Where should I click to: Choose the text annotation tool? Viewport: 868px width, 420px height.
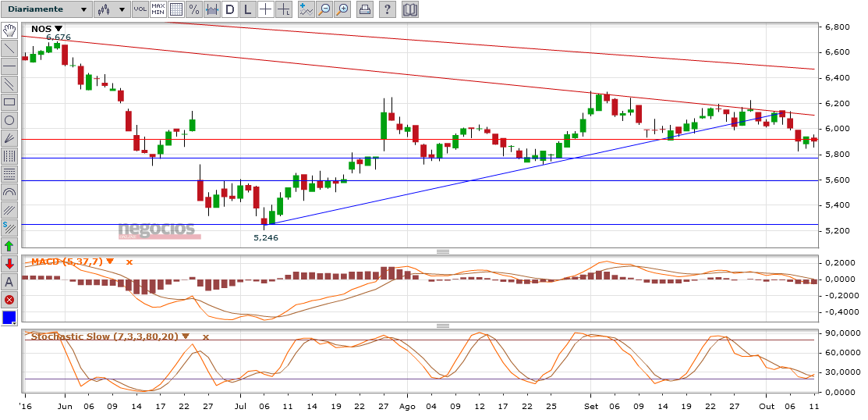(9, 282)
